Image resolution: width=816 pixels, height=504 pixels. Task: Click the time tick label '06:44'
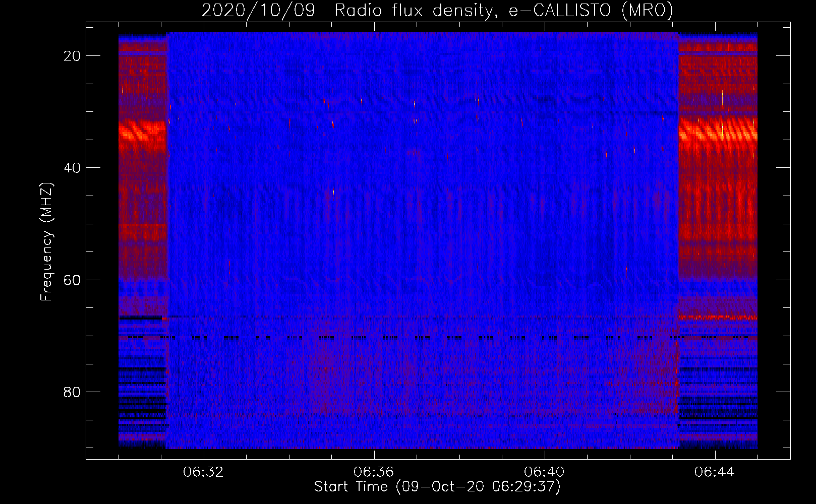715,472
